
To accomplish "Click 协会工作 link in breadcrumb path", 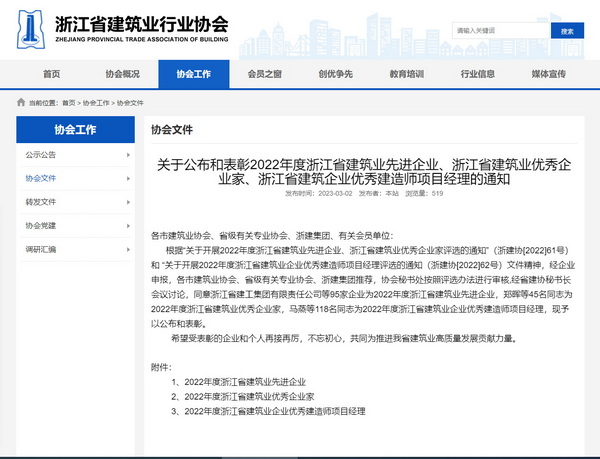I will (x=96, y=103).
